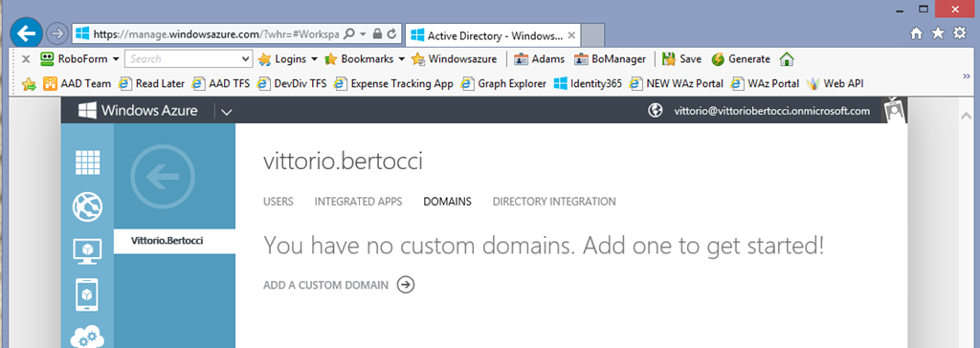Click the address bar URL field
This screenshot has width=980, height=348.
[x=215, y=33]
